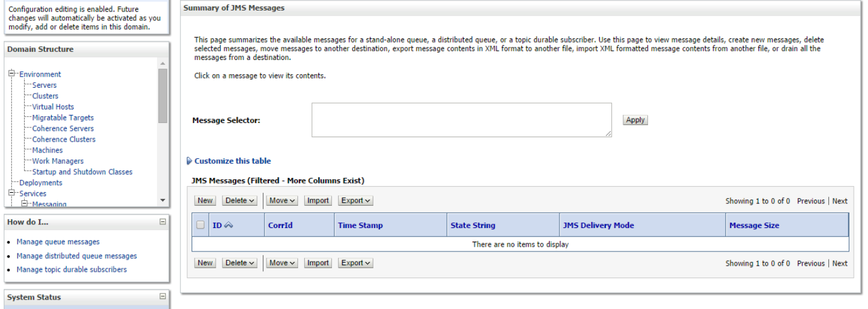
Task: Click the Apply button beside Message Selector
Action: [x=635, y=120]
